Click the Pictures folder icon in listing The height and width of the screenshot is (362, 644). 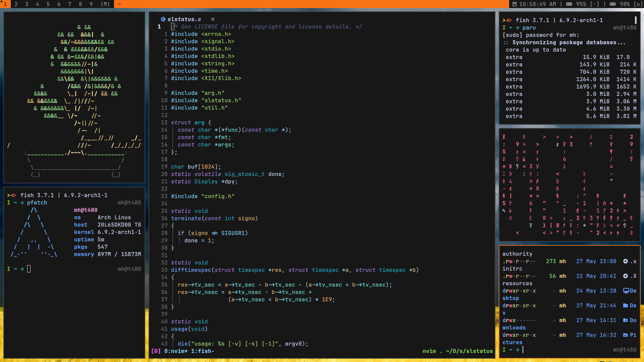point(626,335)
